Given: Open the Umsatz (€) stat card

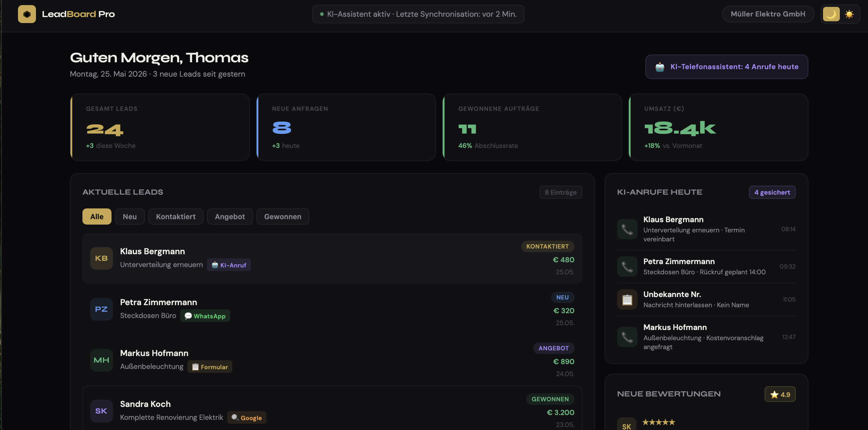Looking at the screenshot, I should 718,127.
